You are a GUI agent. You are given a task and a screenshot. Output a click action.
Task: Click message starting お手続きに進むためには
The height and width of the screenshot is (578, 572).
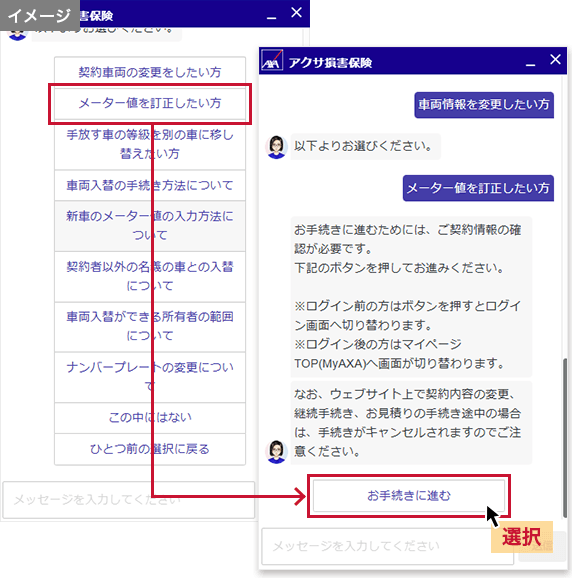[411, 297]
